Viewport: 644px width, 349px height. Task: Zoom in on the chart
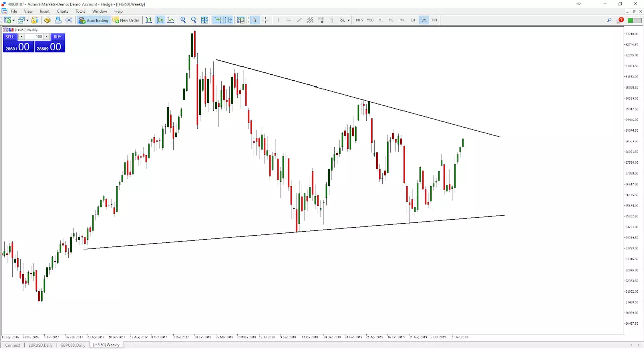coord(183,20)
